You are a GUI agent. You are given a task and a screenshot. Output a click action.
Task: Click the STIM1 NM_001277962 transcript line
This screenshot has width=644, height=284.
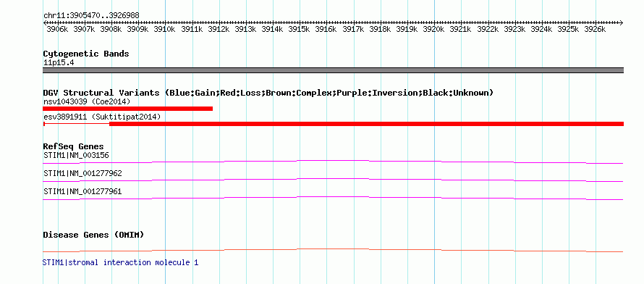tap(333, 180)
